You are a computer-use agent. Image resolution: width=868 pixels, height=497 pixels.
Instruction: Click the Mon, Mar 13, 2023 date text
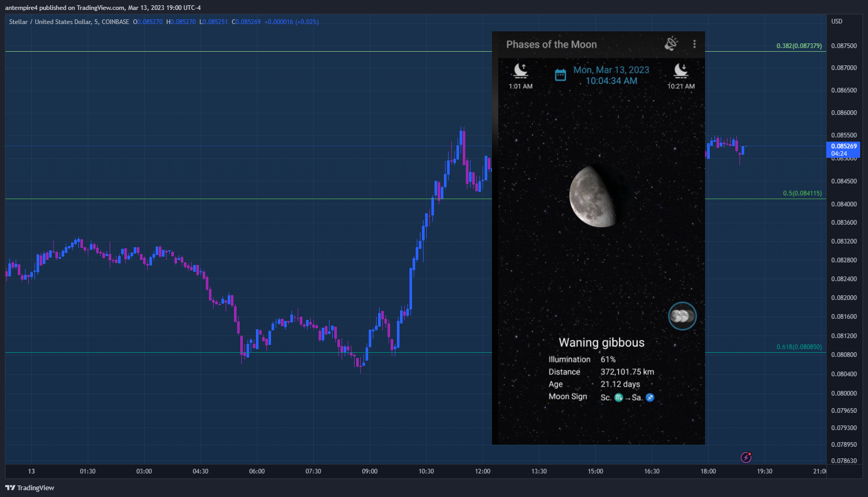[611, 70]
